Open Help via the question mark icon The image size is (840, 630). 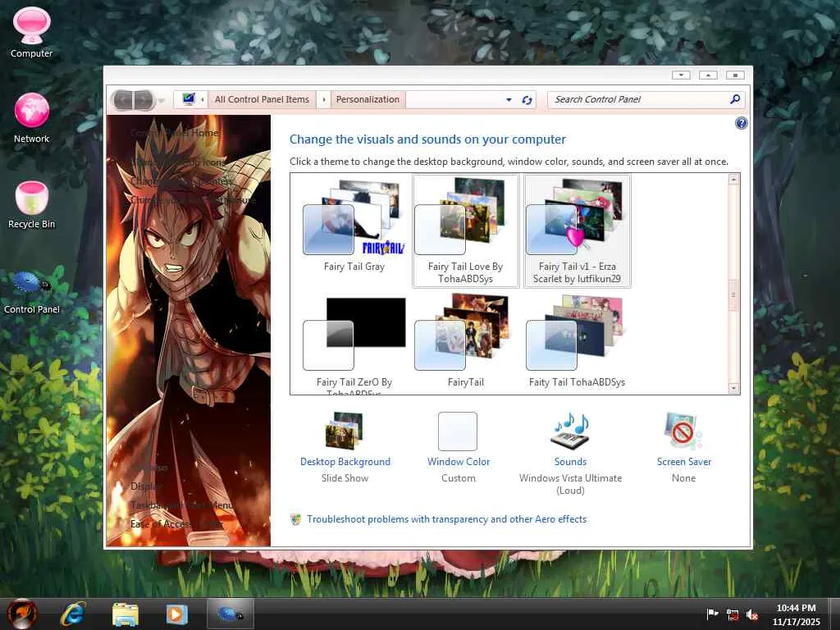(741, 123)
